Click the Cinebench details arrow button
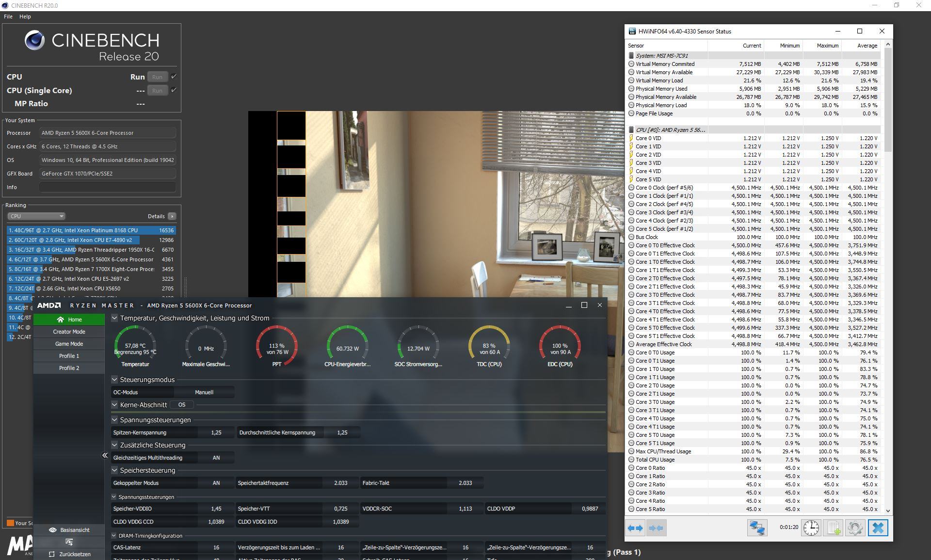This screenshot has height=560, width=931. point(172,216)
